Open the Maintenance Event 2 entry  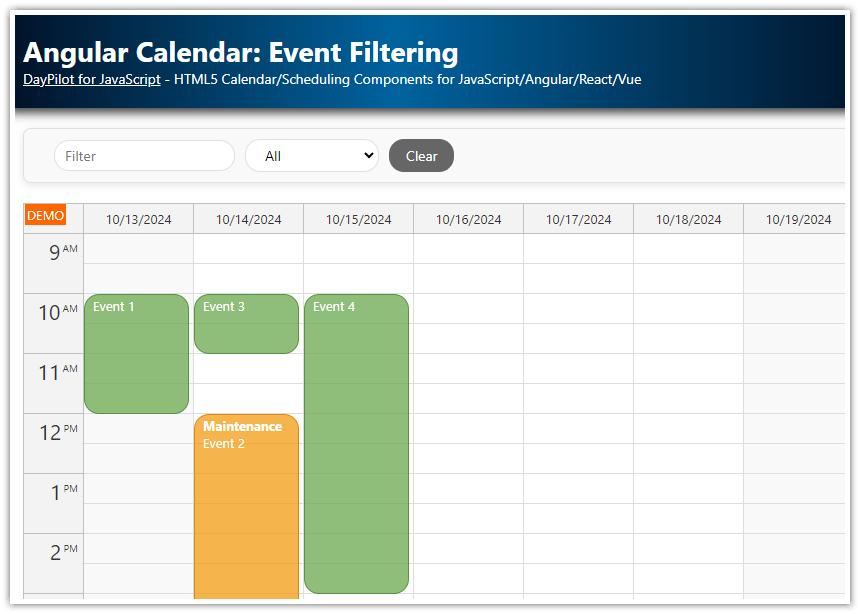246,500
